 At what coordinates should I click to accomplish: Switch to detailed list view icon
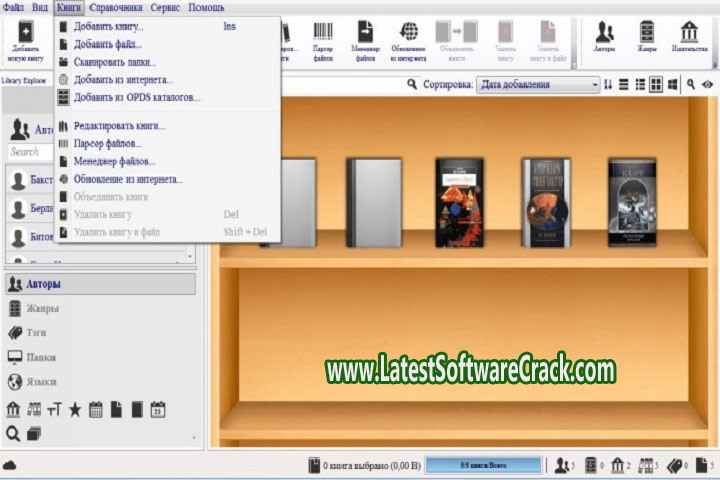640,85
